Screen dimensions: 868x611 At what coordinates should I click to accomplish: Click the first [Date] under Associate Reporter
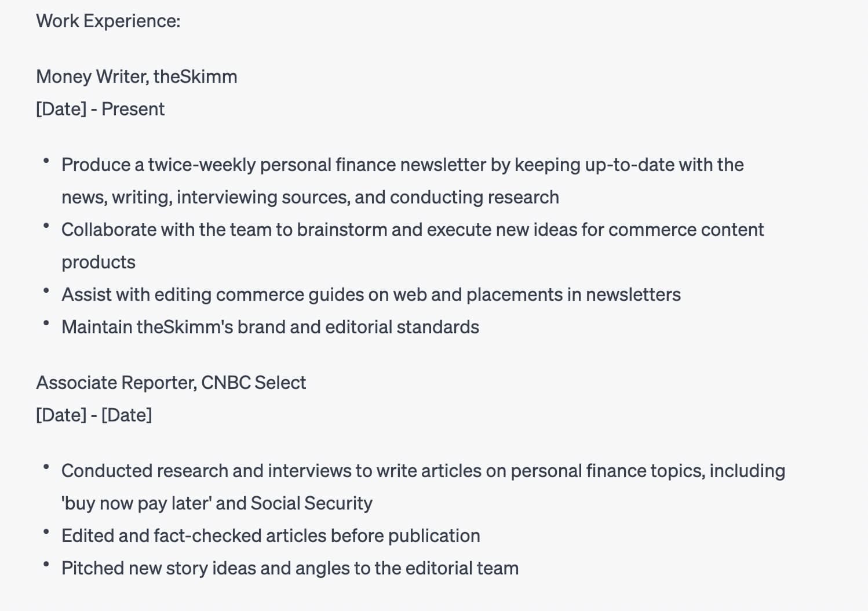coord(61,416)
